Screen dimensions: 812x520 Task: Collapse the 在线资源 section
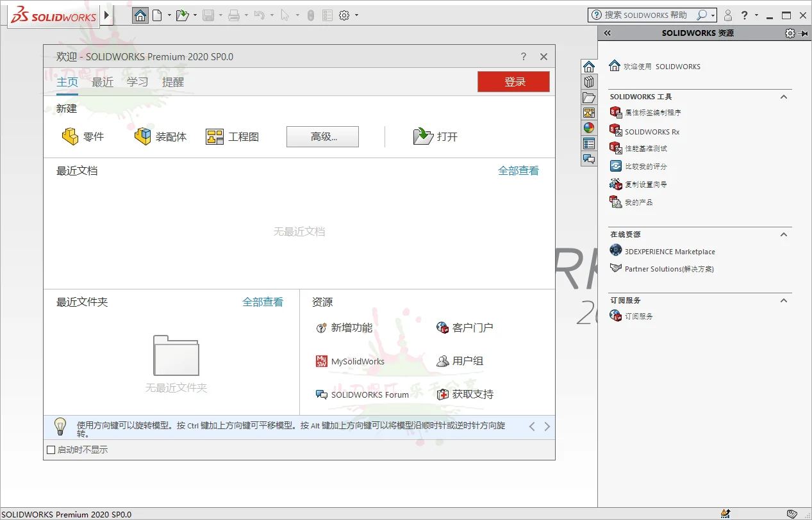click(783, 234)
